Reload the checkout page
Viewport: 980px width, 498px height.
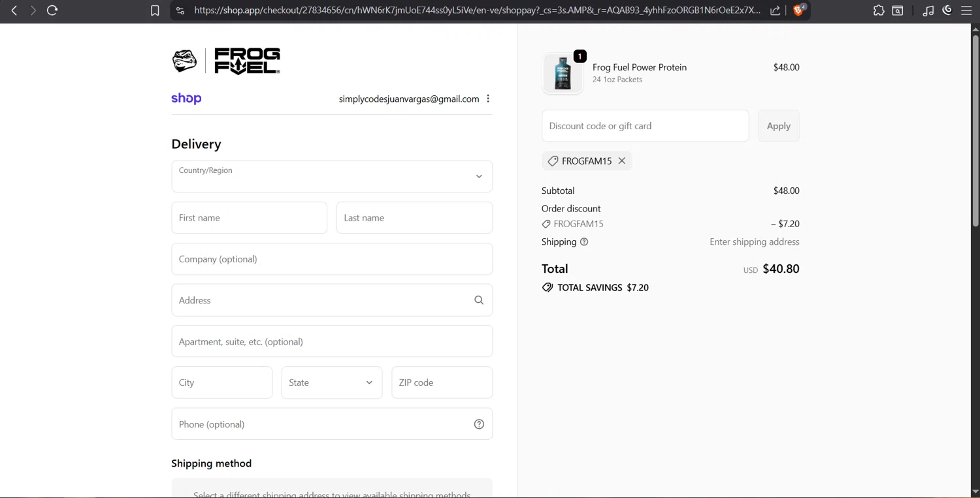pos(52,10)
